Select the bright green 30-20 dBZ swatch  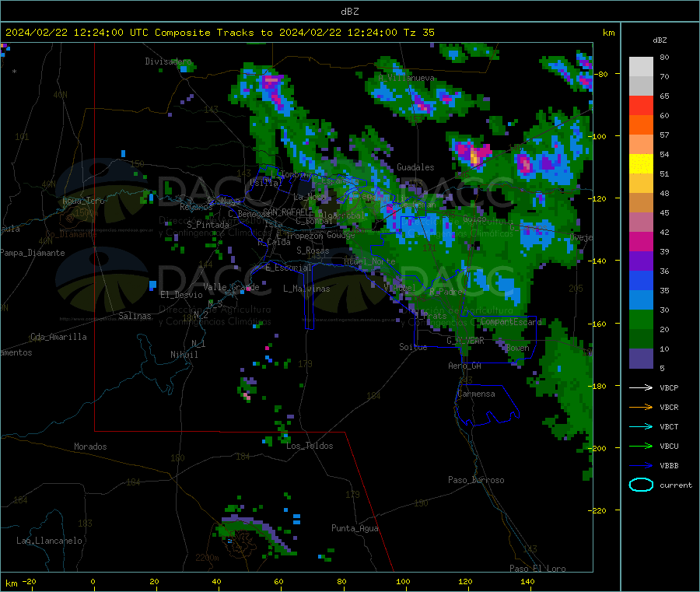click(x=641, y=319)
